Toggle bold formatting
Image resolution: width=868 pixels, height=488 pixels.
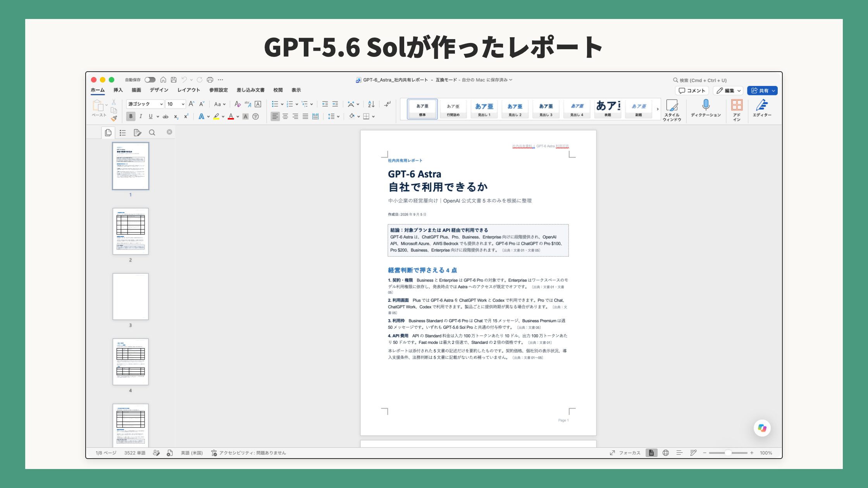coord(131,116)
